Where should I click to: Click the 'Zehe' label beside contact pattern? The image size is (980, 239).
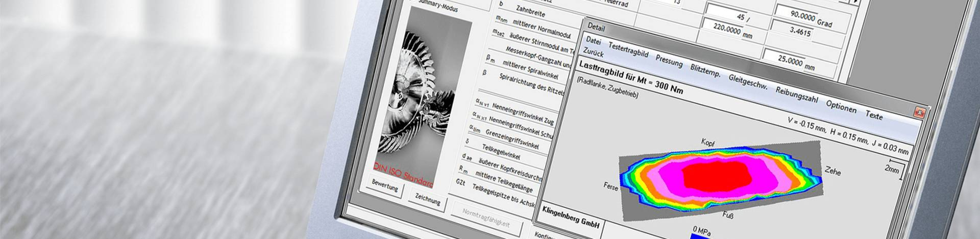[832, 171]
